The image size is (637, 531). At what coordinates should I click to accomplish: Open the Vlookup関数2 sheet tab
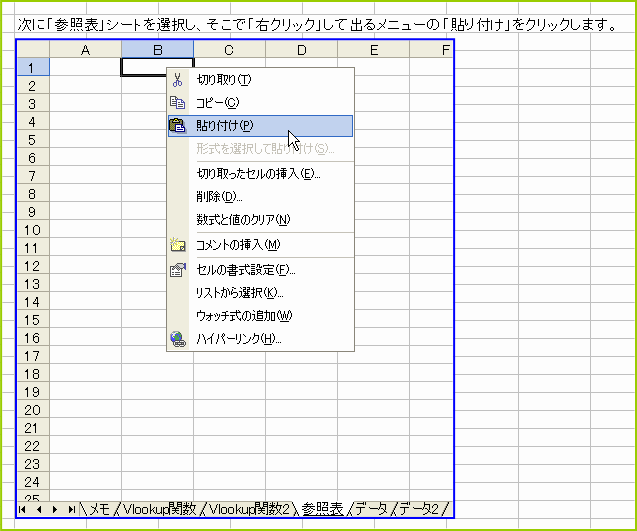click(x=249, y=509)
